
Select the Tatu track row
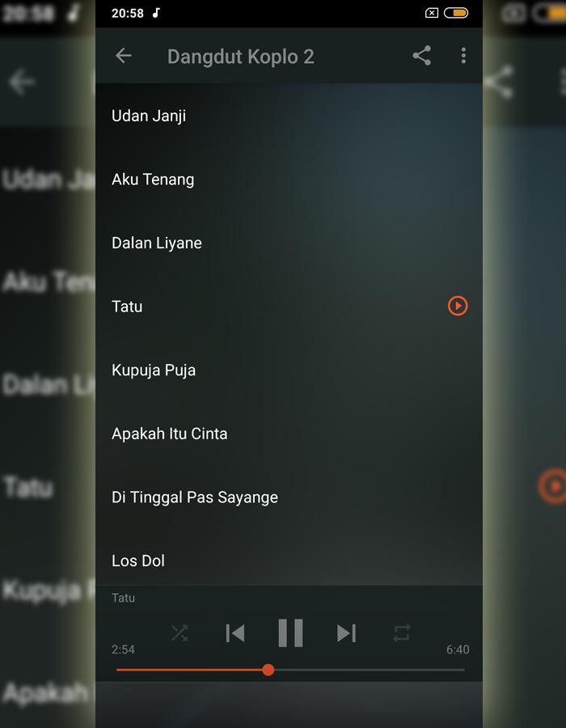click(289, 307)
